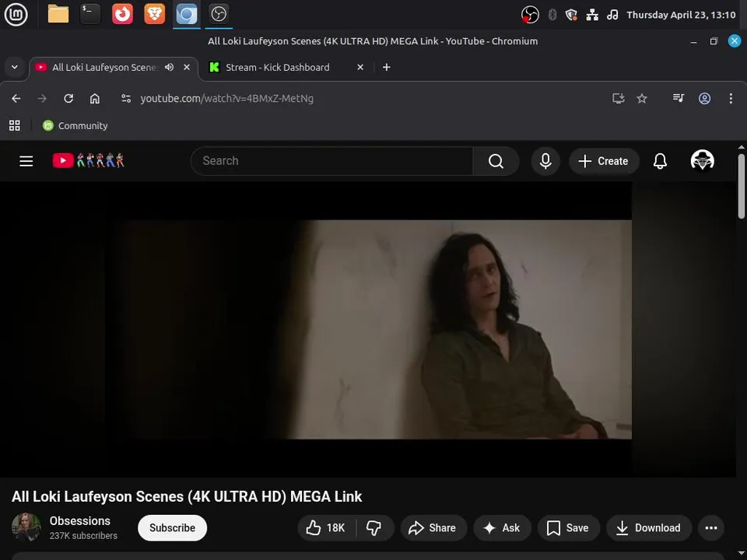Open the Terminal launcher in the panel
Viewport: 747px width, 560px height.
(x=90, y=14)
